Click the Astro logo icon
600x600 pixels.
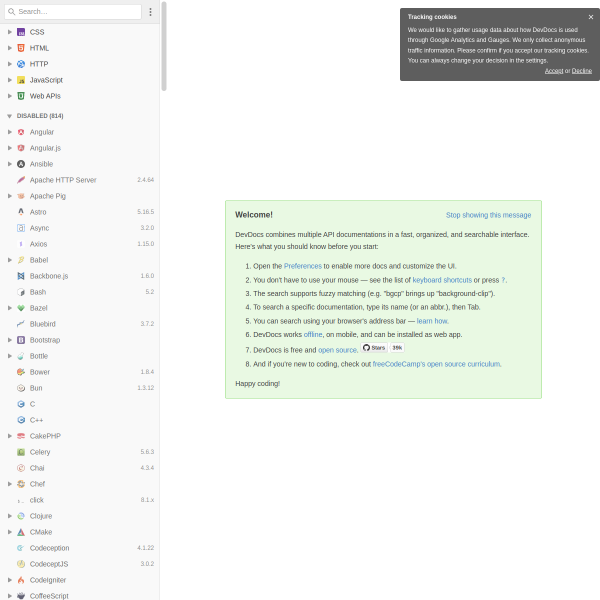tap(21, 212)
